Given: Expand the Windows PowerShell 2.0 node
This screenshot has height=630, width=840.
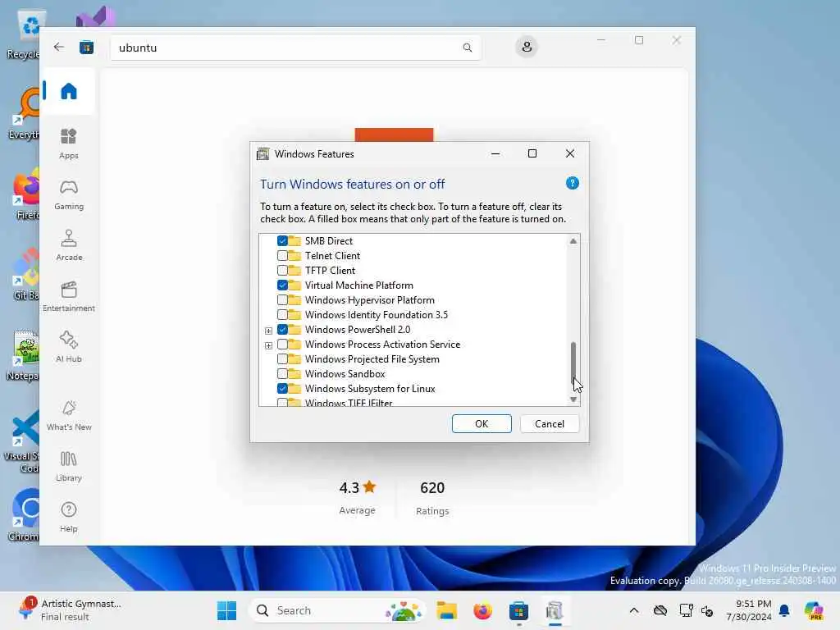Looking at the screenshot, I should (x=268, y=331).
